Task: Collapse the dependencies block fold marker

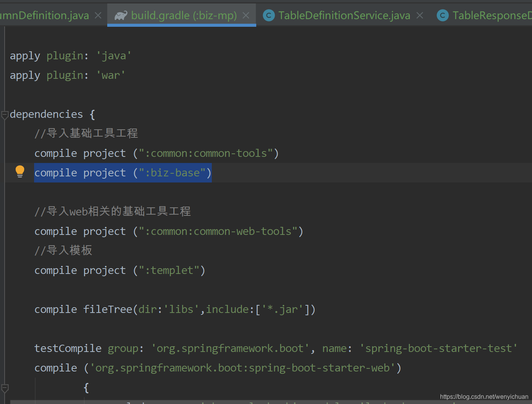Action: coord(5,115)
